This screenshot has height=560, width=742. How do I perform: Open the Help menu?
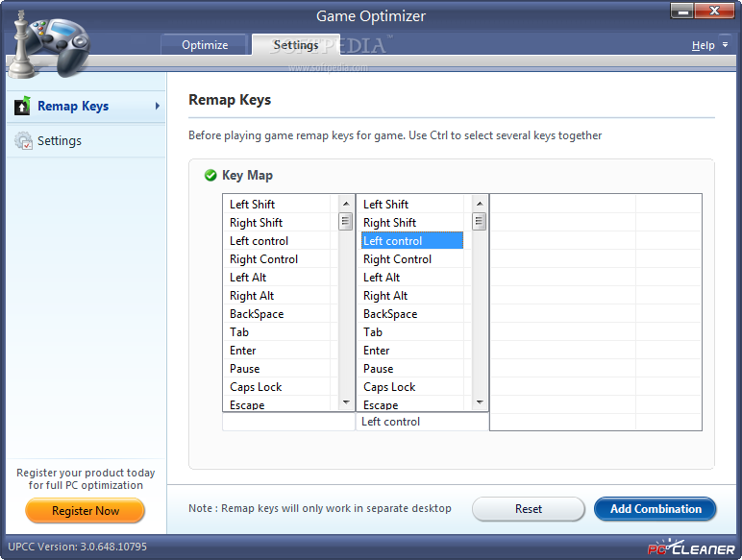click(x=703, y=45)
